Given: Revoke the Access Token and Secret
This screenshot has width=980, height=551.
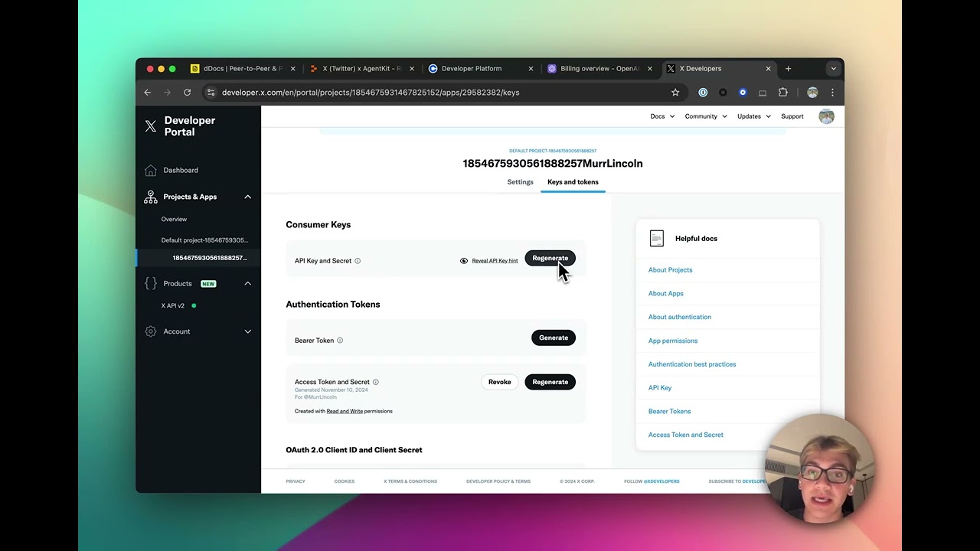Looking at the screenshot, I should pos(499,382).
